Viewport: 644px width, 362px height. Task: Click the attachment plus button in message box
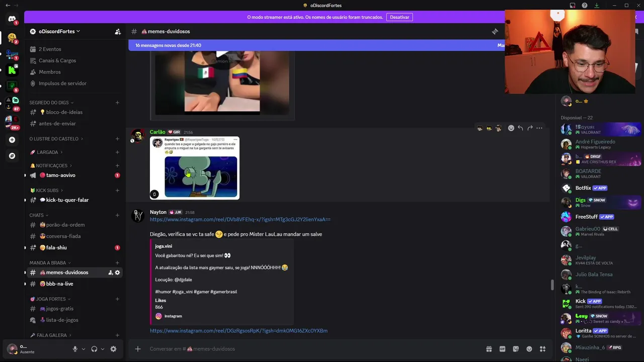coord(138,349)
